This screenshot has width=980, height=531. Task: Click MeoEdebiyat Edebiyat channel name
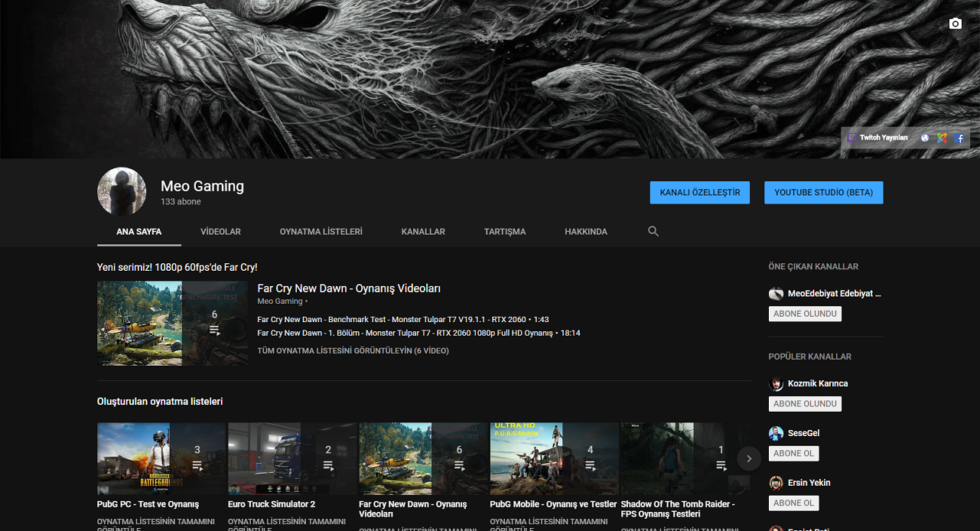tap(835, 294)
